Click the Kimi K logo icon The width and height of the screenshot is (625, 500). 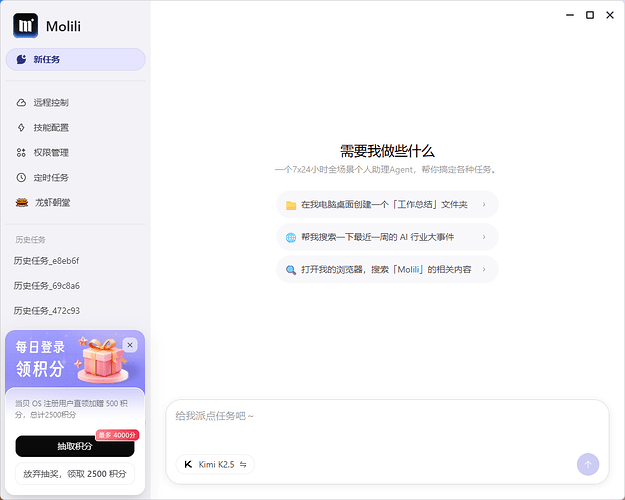coord(188,465)
